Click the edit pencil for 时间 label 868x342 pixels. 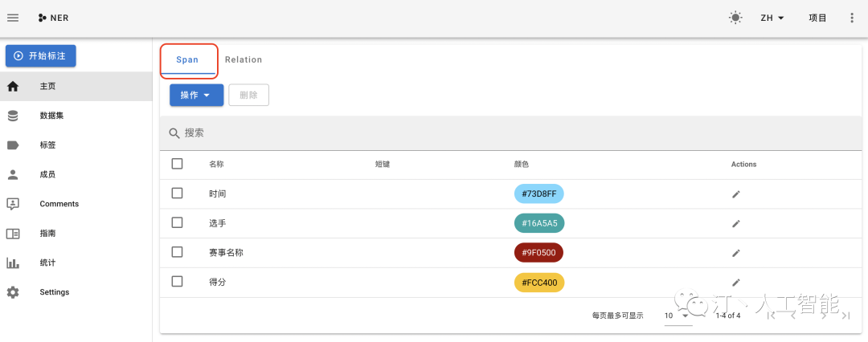click(x=735, y=194)
